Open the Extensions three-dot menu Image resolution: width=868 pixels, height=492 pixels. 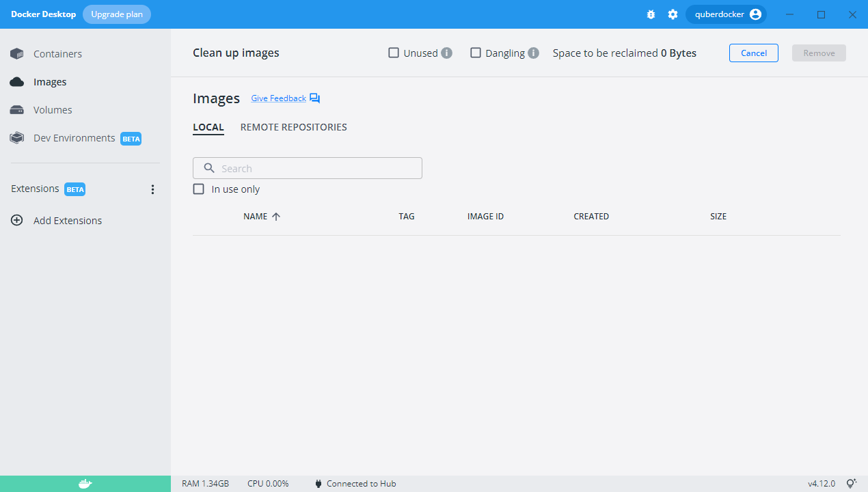click(x=152, y=189)
